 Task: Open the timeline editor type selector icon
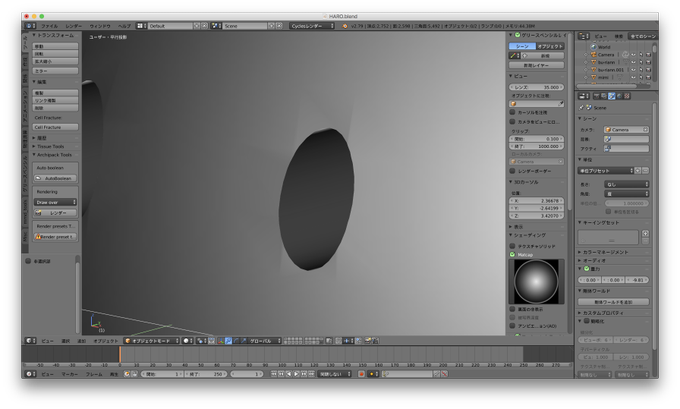tap(30, 374)
